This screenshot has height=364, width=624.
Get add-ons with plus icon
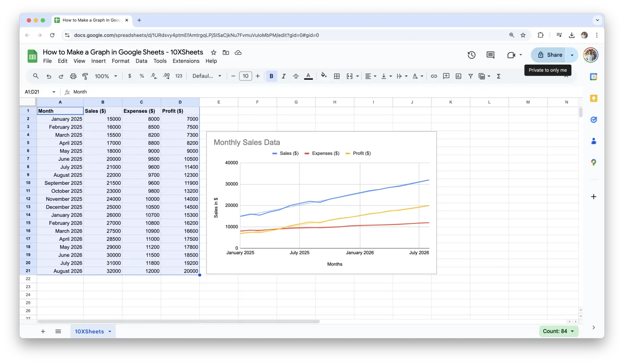tap(594, 196)
